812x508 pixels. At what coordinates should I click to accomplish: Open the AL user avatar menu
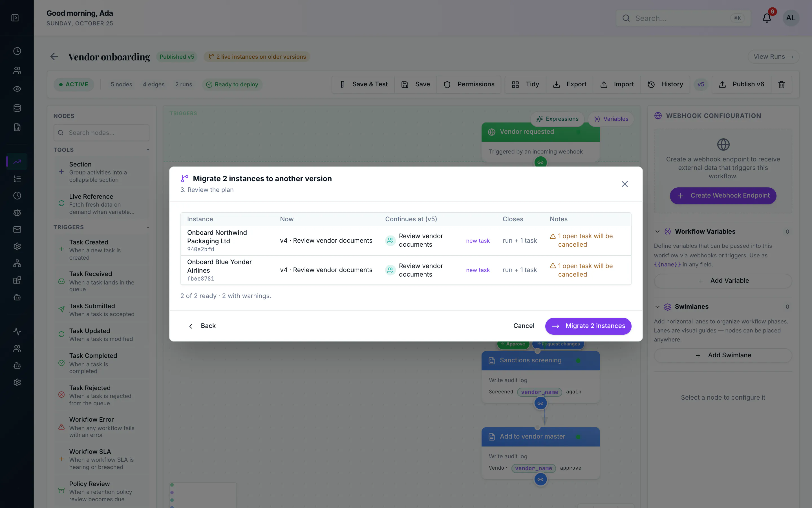(791, 18)
